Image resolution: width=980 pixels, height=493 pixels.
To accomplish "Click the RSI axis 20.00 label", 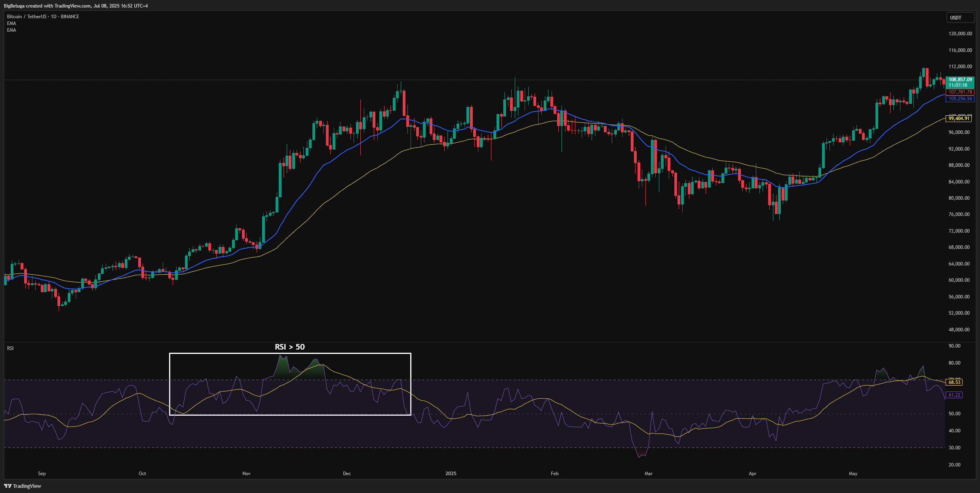I will point(954,465).
